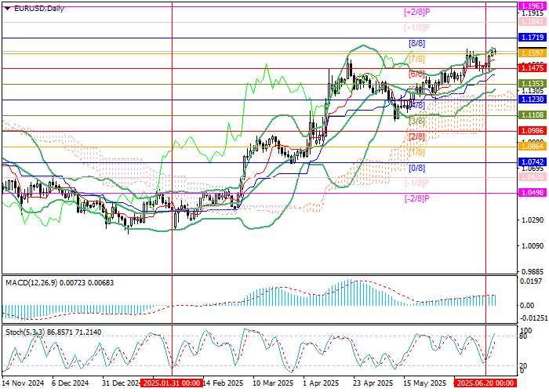Screen dimensions: 549x392
Task: Click the red 1.1475 price tag
Action: 533,68
